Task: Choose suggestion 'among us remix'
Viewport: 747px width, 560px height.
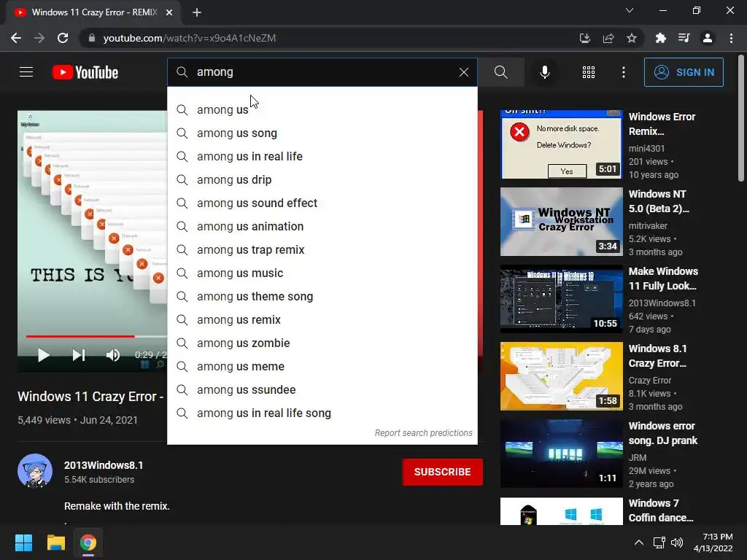Action: (322, 319)
